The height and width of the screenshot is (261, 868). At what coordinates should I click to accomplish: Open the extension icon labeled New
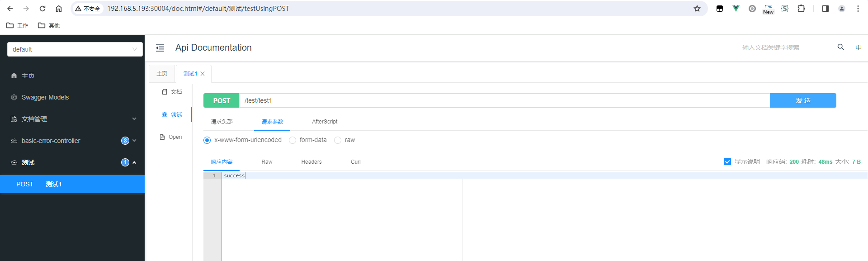(769, 9)
